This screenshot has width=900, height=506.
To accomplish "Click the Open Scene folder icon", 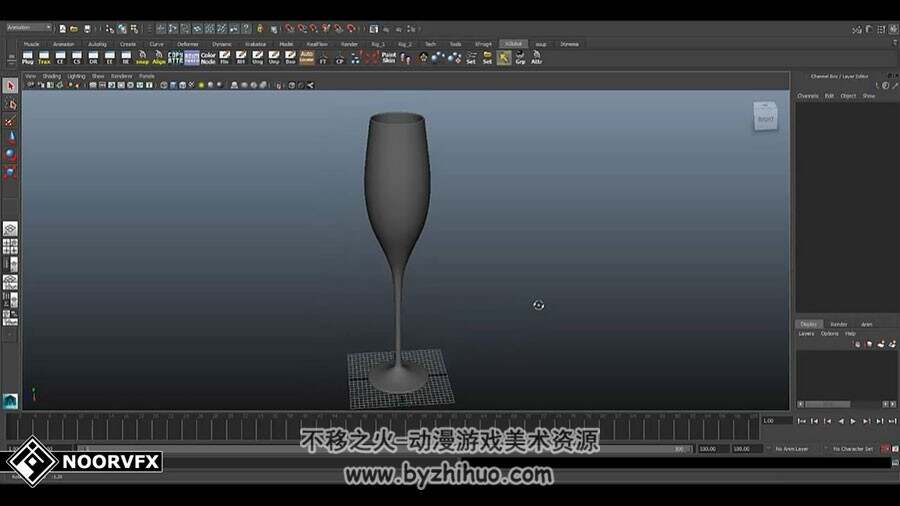I will tap(73, 29).
